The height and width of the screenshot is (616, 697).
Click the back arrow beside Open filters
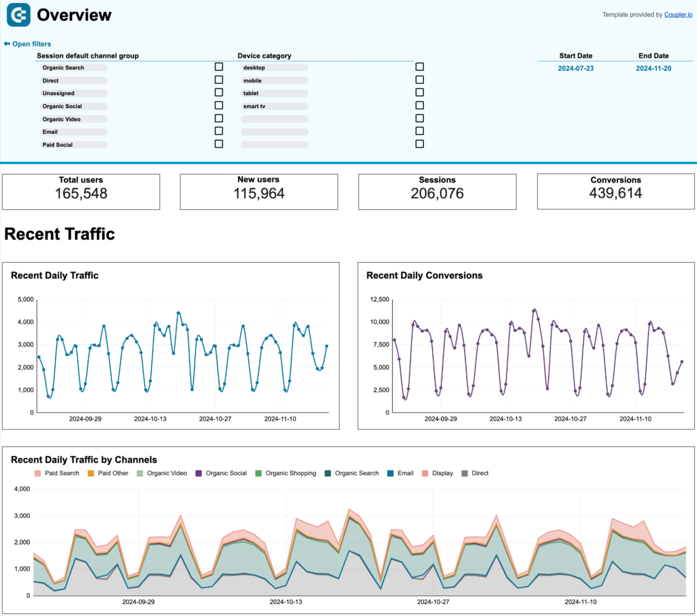(6, 44)
